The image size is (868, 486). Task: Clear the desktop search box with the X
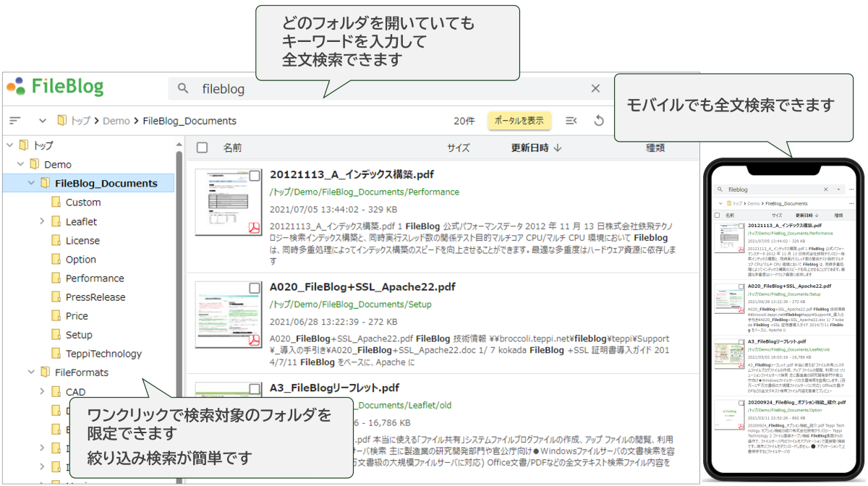(x=595, y=88)
